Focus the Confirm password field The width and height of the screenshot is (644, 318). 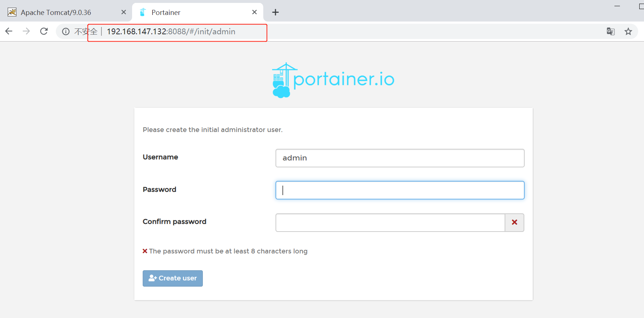point(390,222)
